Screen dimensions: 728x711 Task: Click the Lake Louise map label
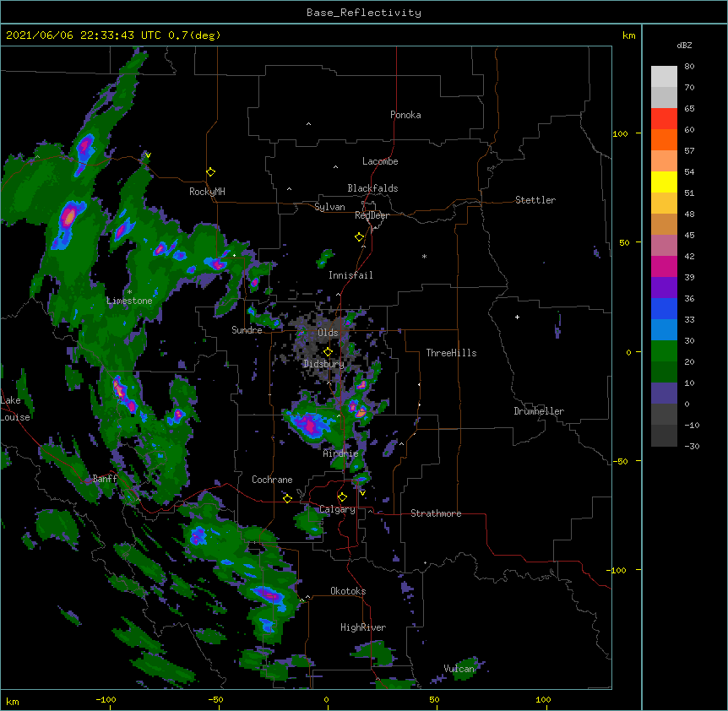click(15, 409)
